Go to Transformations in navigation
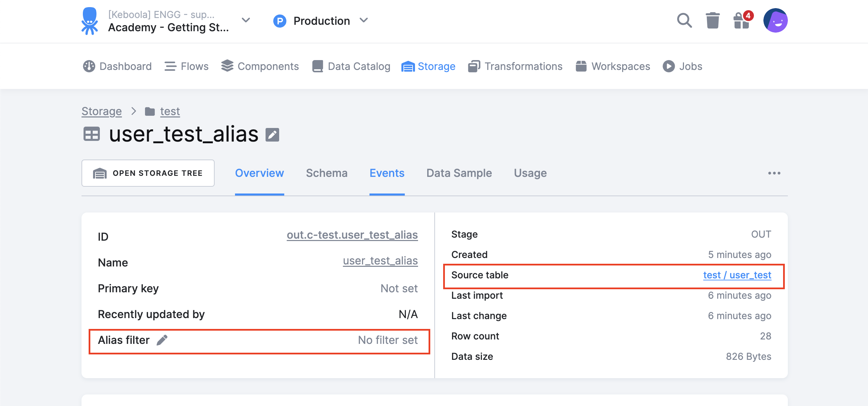 coord(515,66)
